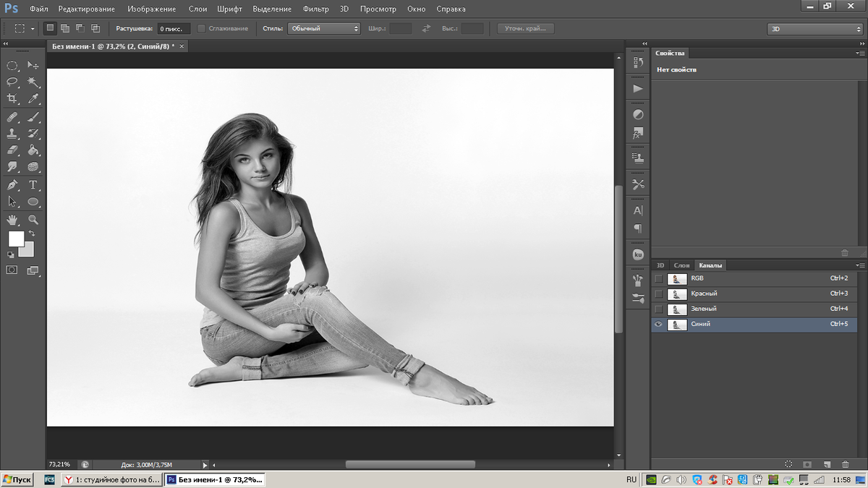Choose the Horizontal Type tool

point(33,185)
